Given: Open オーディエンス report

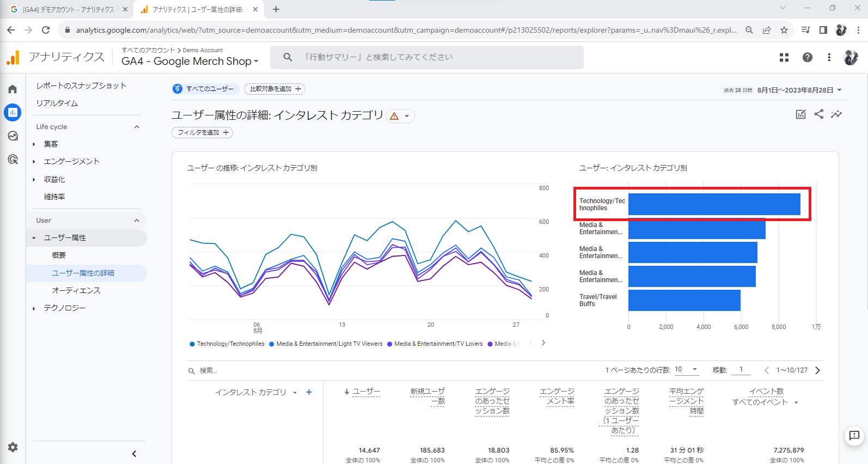Looking at the screenshot, I should [76, 290].
